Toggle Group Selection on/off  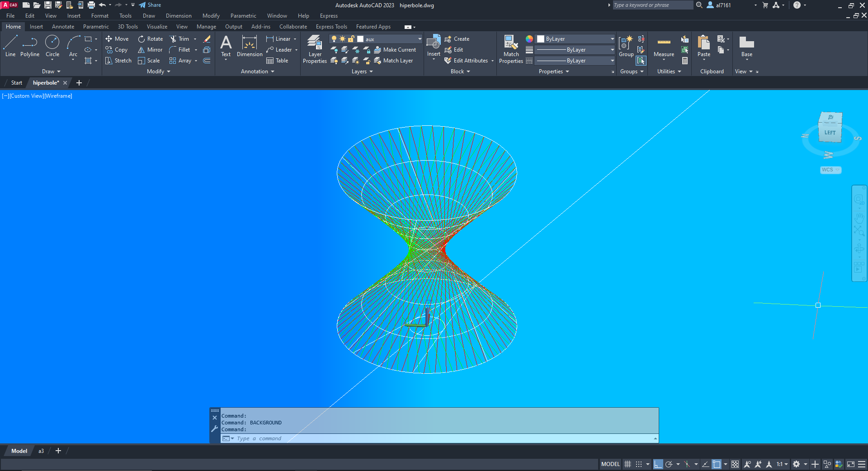(641, 61)
